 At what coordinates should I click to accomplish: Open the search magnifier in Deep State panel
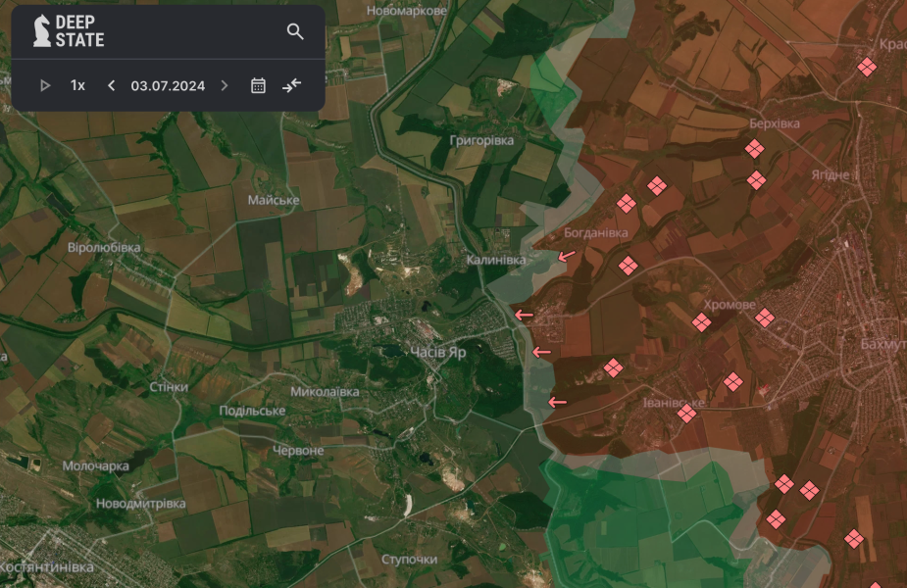(x=295, y=32)
